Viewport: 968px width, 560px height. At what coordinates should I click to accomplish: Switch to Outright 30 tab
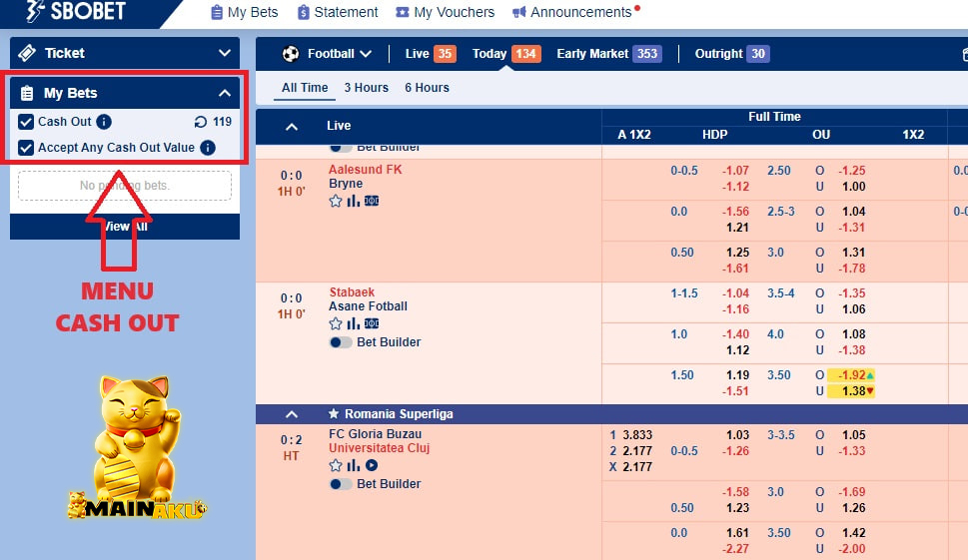click(x=732, y=54)
